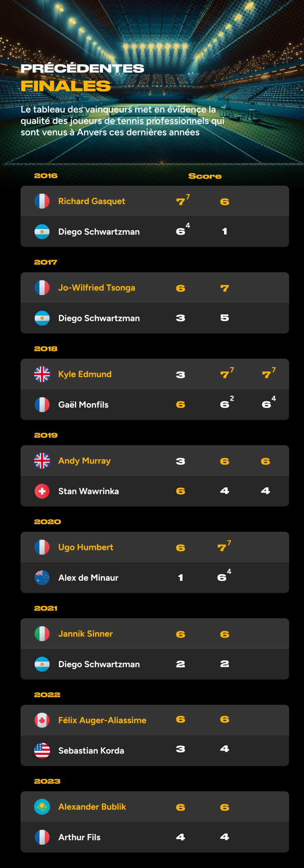
Task: Click the Italian flag next to Jannik Sinner
Action: tap(42, 633)
